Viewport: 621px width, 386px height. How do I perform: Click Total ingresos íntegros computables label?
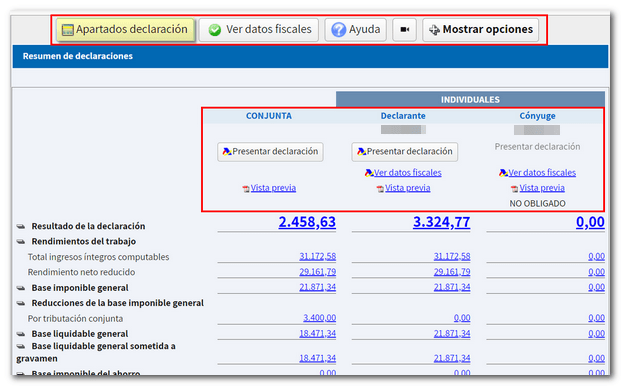[98, 257]
